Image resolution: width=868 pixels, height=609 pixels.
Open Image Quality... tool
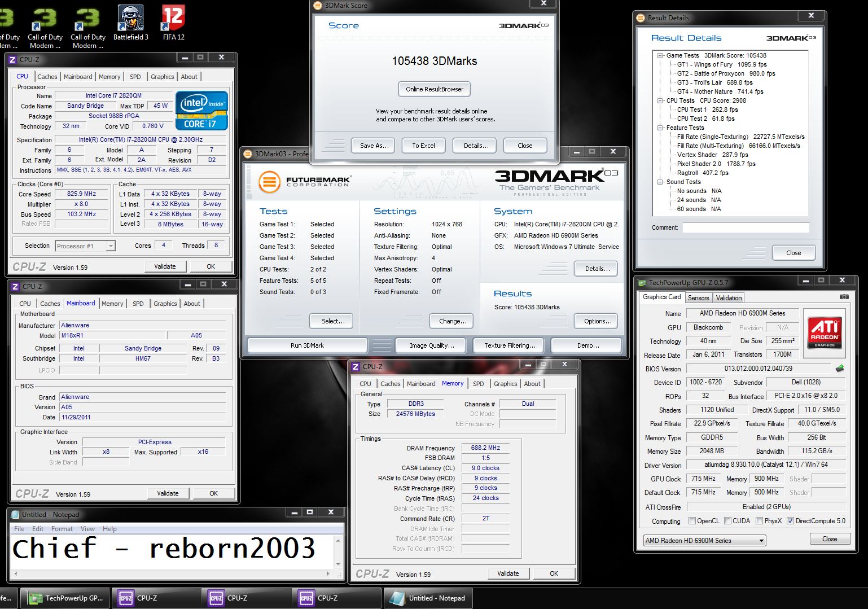(x=432, y=345)
